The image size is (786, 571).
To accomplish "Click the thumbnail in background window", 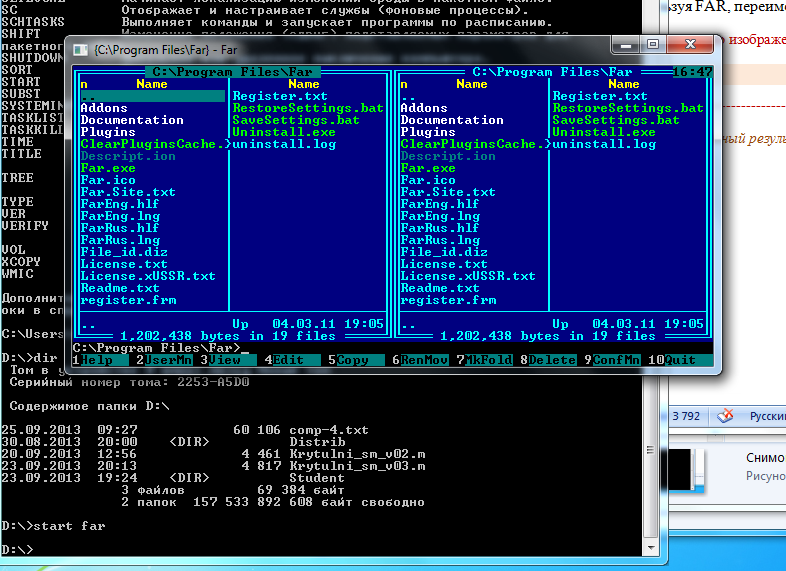I will point(686,470).
